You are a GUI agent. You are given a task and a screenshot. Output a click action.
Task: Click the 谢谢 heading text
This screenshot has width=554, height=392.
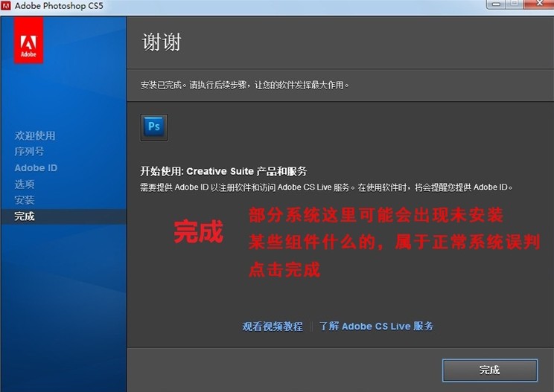click(x=162, y=42)
